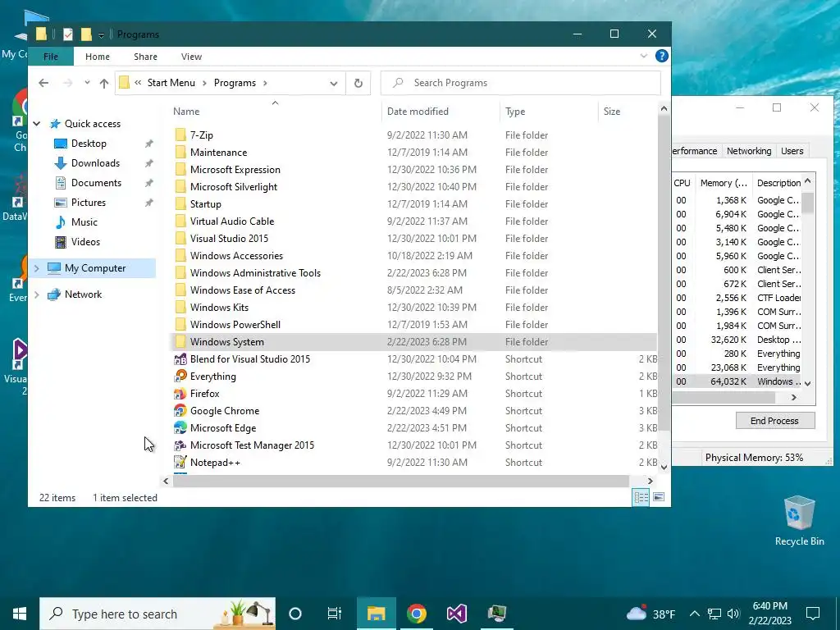
Task: Click in Search Programs field
Action: coord(521,83)
